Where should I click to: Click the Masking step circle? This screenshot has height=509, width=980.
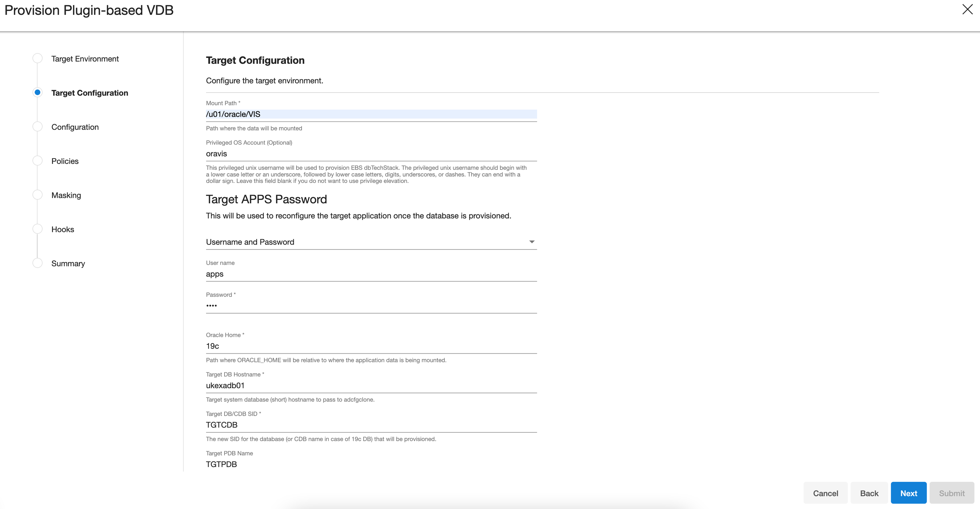pos(37,195)
